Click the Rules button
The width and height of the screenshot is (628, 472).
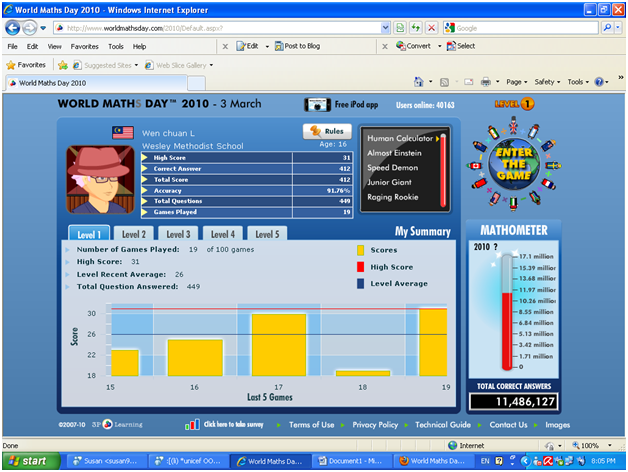(x=327, y=131)
